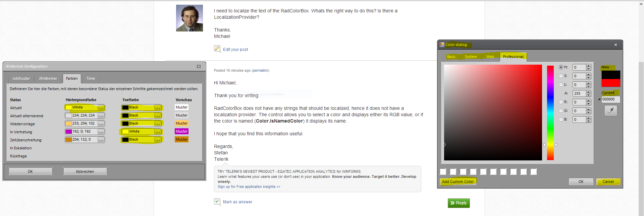Image resolution: width=644 pixels, height=216 pixels.
Task: Click the Edit your post pencil icon
Action: [x=217, y=49]
